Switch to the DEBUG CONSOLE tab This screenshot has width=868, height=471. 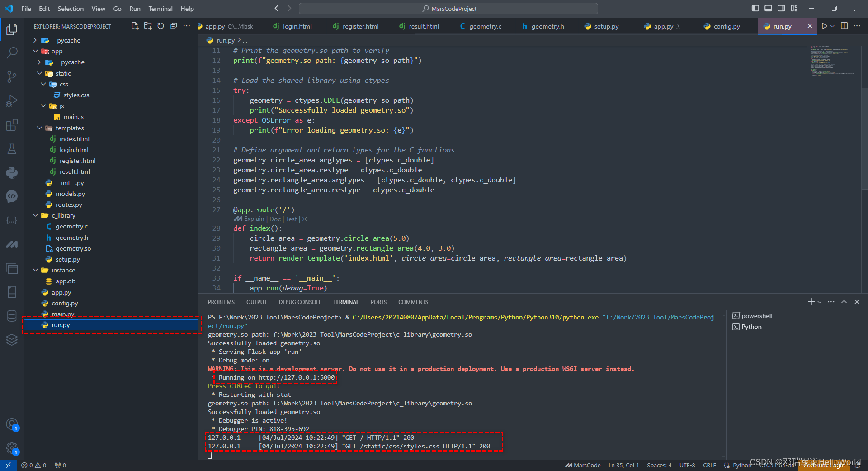tap(300, 302)
